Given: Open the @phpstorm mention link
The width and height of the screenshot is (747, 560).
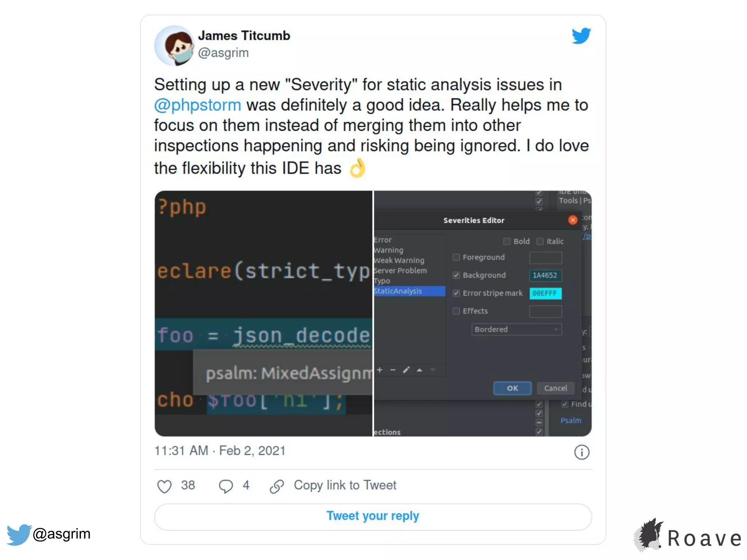Looking at the screenshot, I should pyautogui.click(x=197, y=105).
